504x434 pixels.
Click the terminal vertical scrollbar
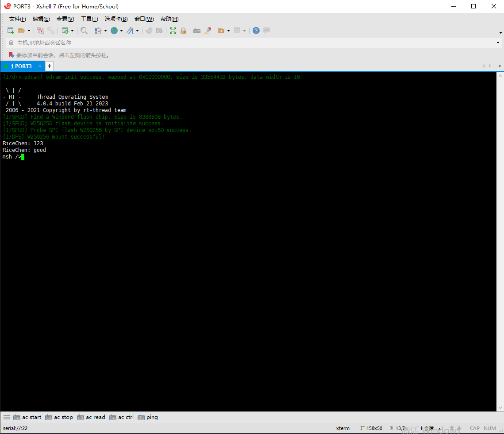[x=500, y=242]
